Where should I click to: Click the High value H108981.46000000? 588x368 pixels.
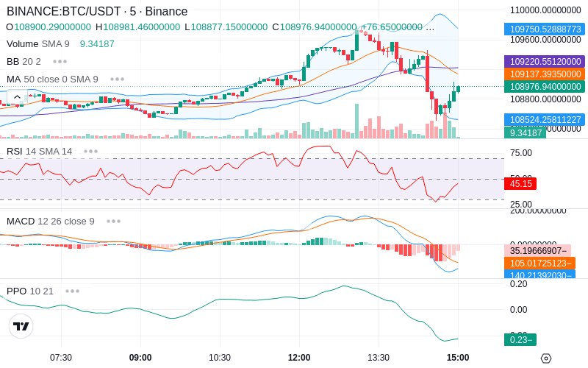tap(137, 27)
